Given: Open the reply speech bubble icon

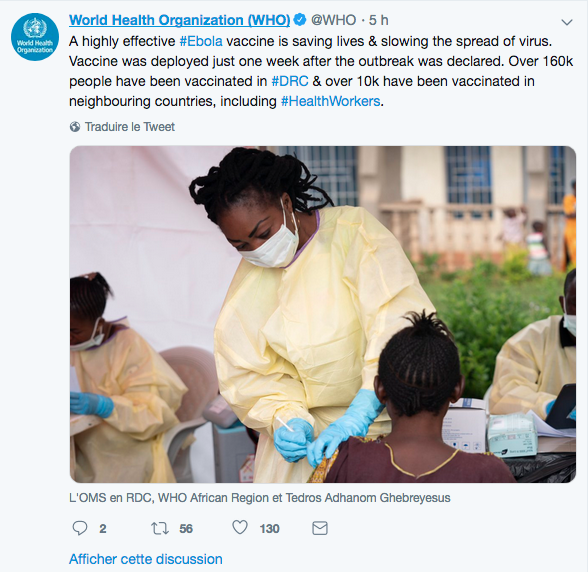Looking at the screenshot, I should point(80,528).
